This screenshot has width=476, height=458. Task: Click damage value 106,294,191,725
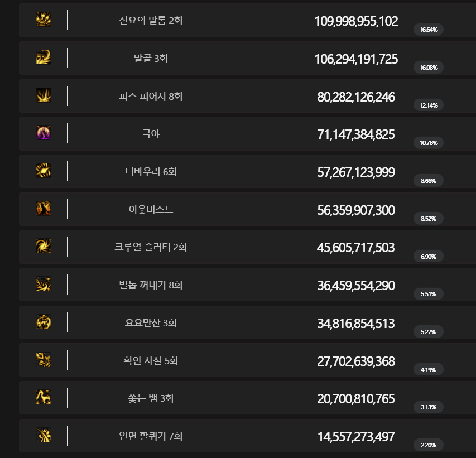[x=356, y=59]
